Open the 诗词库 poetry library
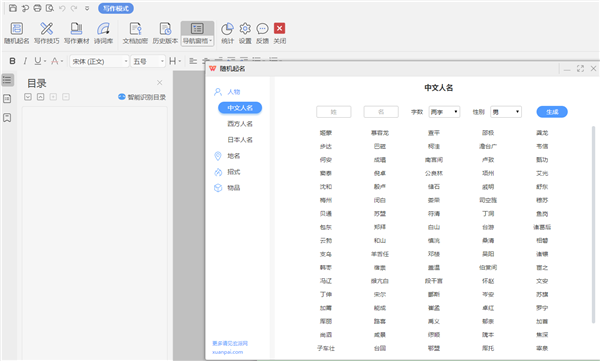The image size is (600, 361). tap(103, 33)
